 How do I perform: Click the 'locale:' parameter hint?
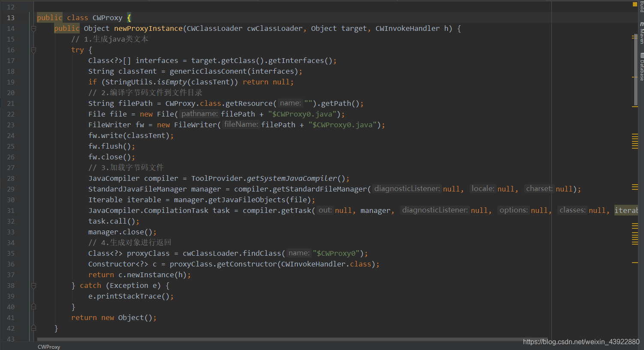[x=483, y=189]
